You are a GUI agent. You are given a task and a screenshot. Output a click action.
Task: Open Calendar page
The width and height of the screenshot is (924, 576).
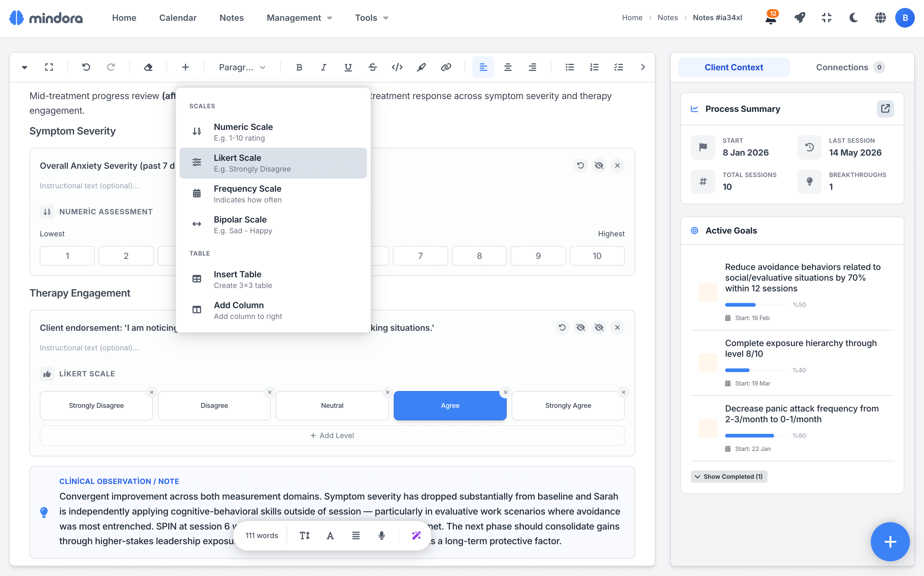pos(178,18)
